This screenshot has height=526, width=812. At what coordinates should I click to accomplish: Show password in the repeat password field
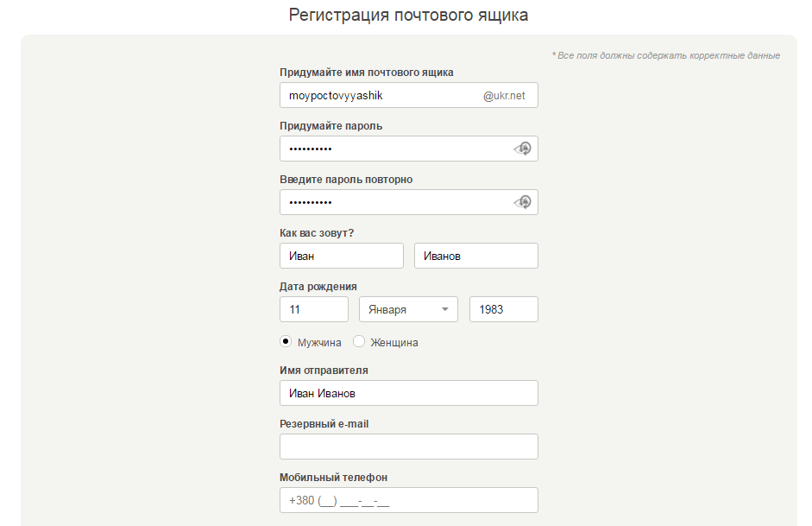[522, 202]
